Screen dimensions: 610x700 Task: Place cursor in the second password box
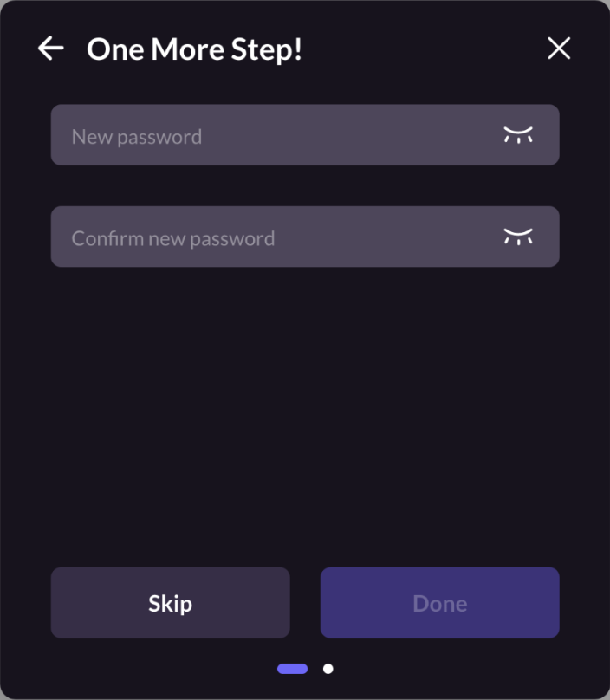click(x=269, y=237)
